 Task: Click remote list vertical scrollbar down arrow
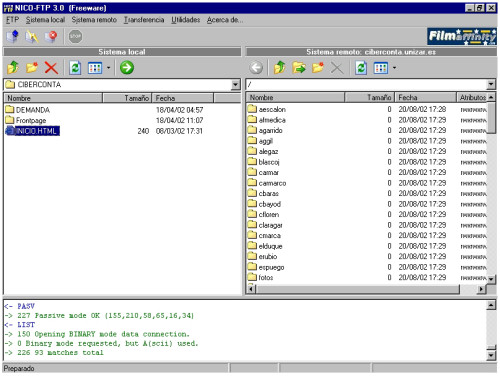pos(491,279)
